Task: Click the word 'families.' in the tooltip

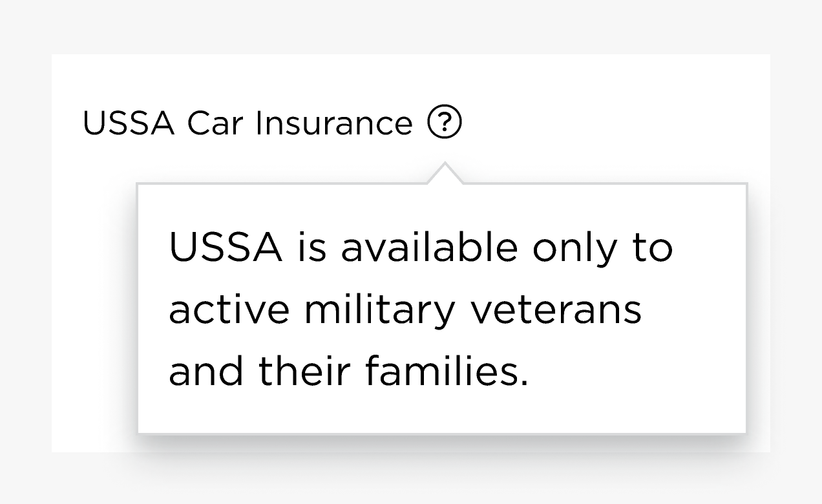Action: (447, 372)
